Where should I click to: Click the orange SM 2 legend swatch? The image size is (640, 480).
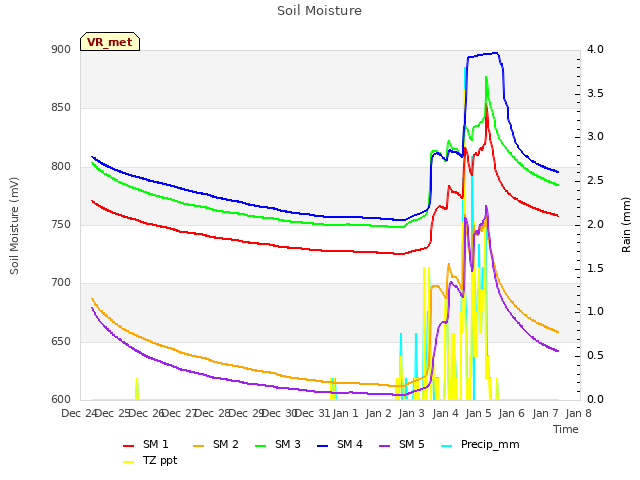(x=199, y=446)
